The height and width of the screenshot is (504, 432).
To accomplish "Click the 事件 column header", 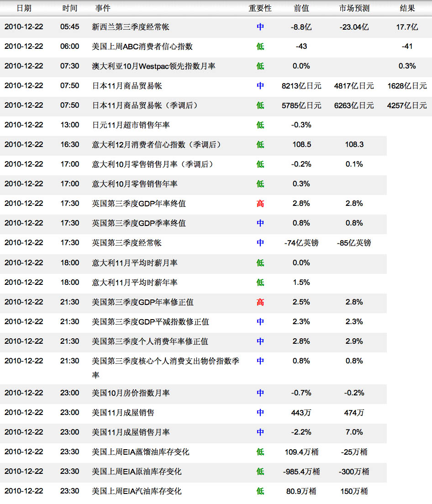I will (103, 8).
